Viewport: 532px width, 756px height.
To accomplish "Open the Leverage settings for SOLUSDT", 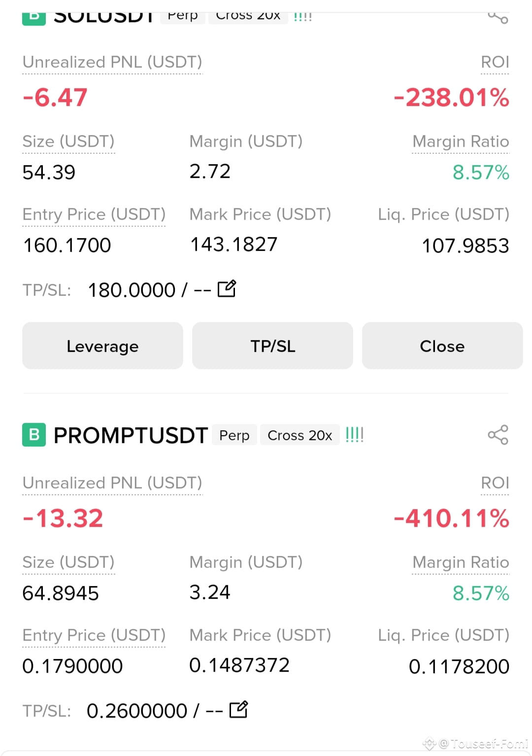I will click(102, 346).
